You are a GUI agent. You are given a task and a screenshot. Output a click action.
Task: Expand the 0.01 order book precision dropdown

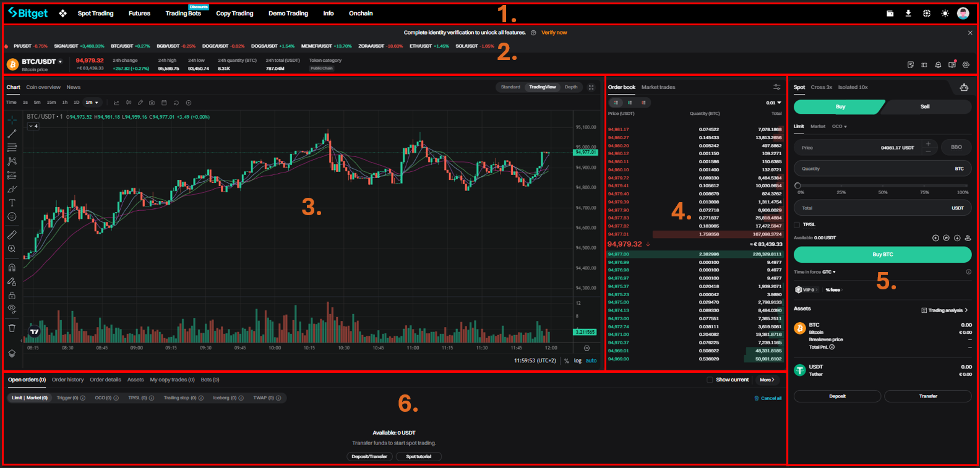[773, 103]
